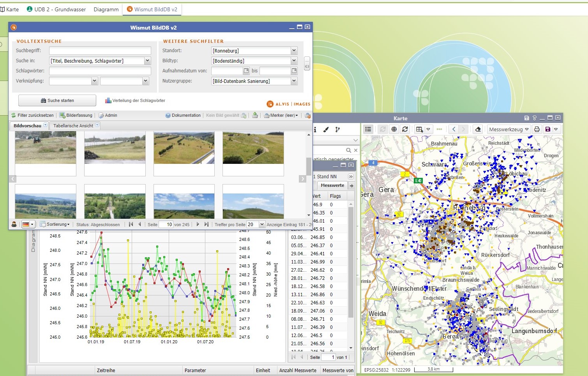Screen dimensions: 588x376
Task: Open the Messwerkzeug dropdown
Action: point(509,129)
